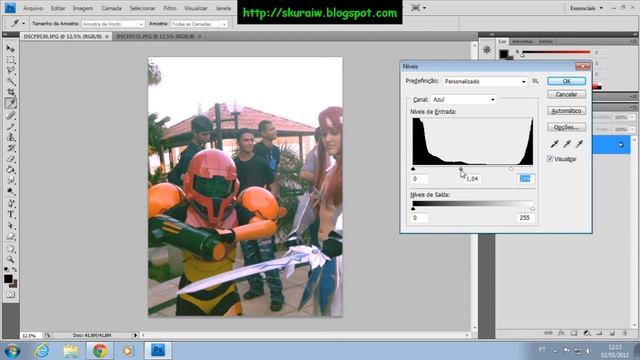Open the Selecionar menu
The height and width of the screenshot is (360, 640).
[x=142, y=8]
